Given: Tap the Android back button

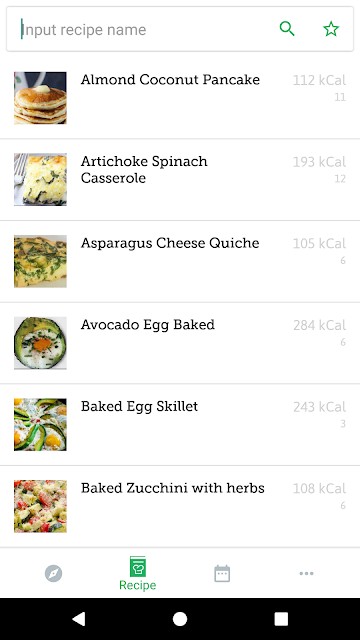Looking at the screenshot, I should coord(78,619).
